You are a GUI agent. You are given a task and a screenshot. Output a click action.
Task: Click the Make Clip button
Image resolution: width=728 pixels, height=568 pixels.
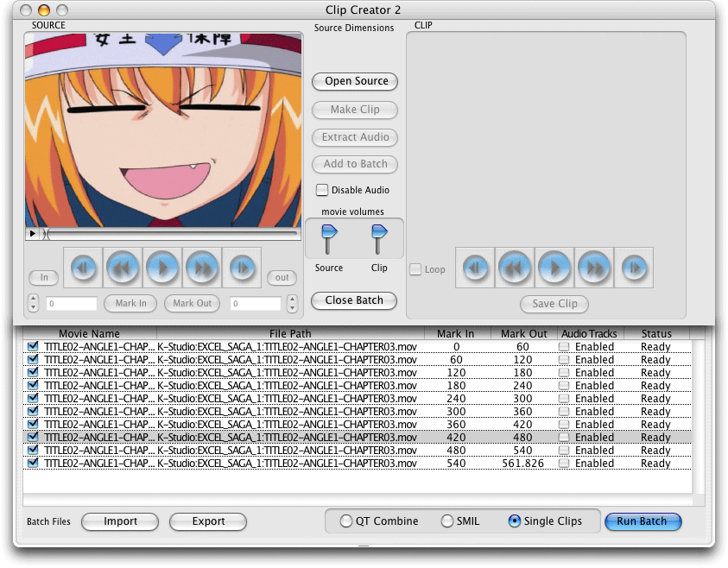coord(355,110)
